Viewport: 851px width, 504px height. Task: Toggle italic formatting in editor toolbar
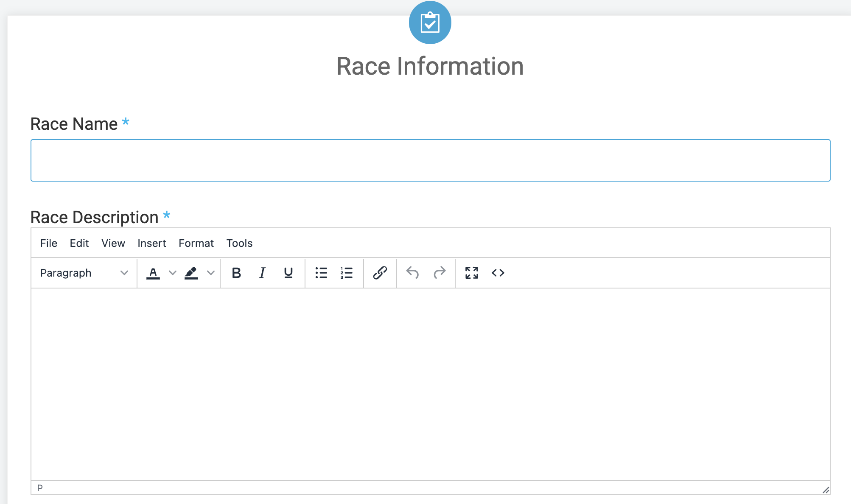[x=262, y=273]
